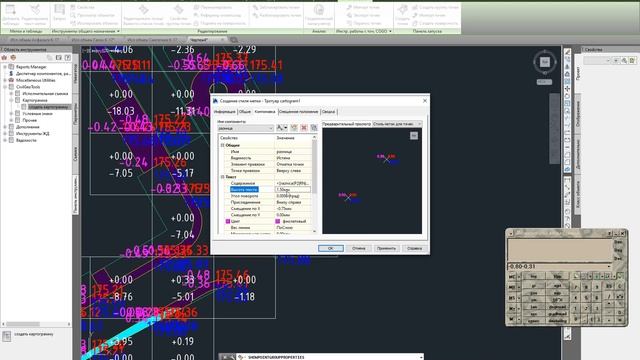Viewport: 640px width, 360px height.
Task: Open the create text component dropdown icon
Action: point(282,128)
